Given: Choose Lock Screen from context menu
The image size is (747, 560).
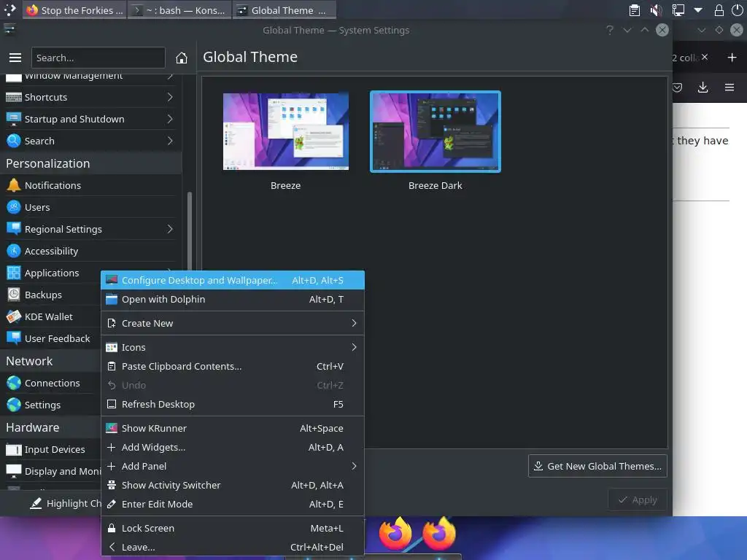Looking at the screenshot, I should point(233,528).
